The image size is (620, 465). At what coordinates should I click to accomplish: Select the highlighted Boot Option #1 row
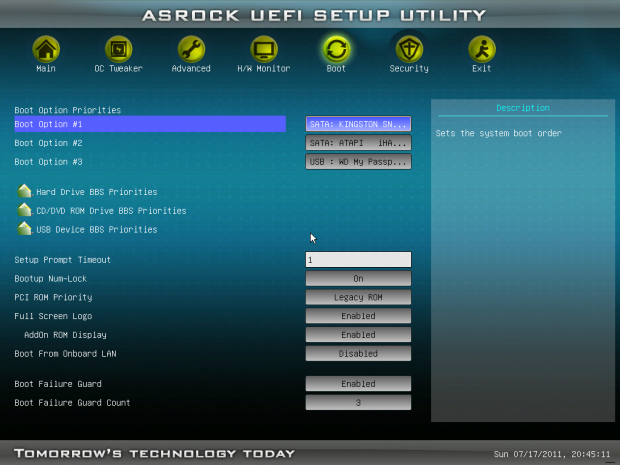click(x=150, y=124)
